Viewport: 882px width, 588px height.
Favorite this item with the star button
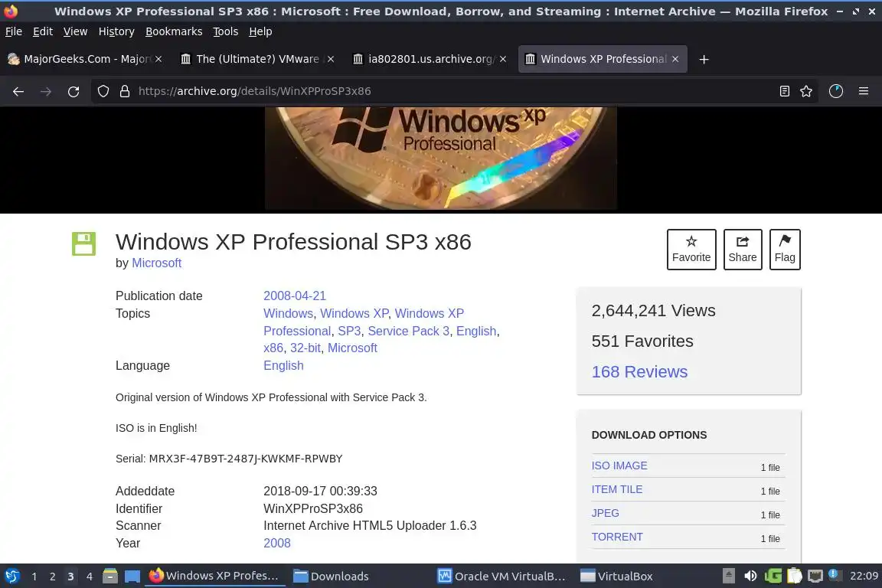(691, 250)
